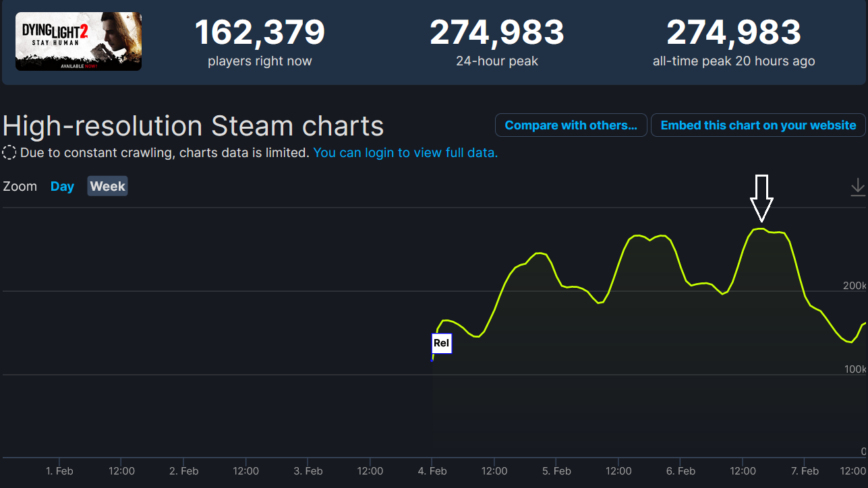Screen dimensions: 868x488
Task: Click the 'Zoom' label text
Action: [20, 186]
